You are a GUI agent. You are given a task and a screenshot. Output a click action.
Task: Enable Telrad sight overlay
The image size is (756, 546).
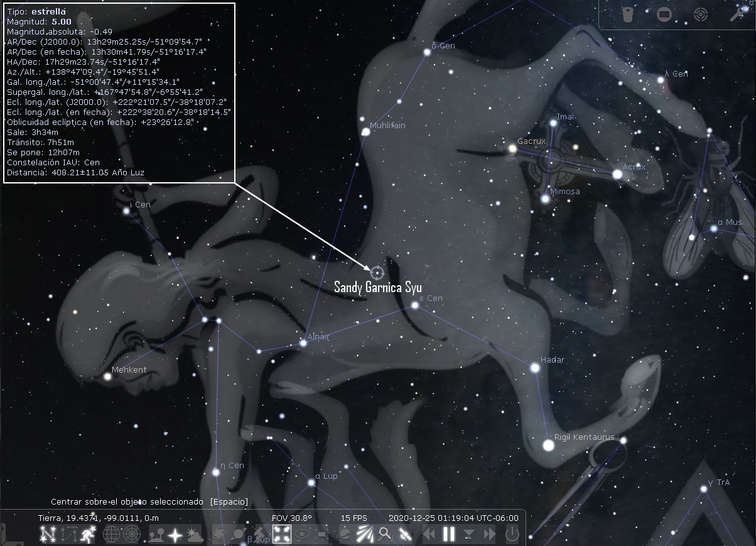pos(701,14)
